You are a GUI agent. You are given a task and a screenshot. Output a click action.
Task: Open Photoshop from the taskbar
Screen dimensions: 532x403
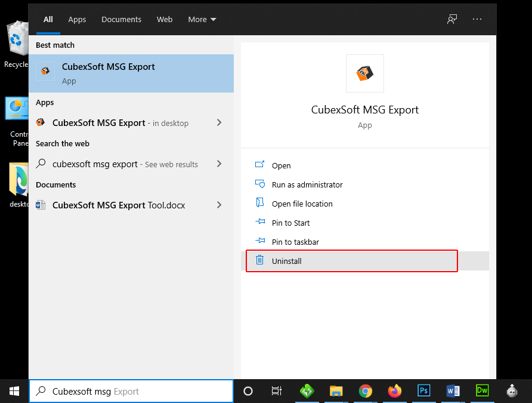pos(424,391)
